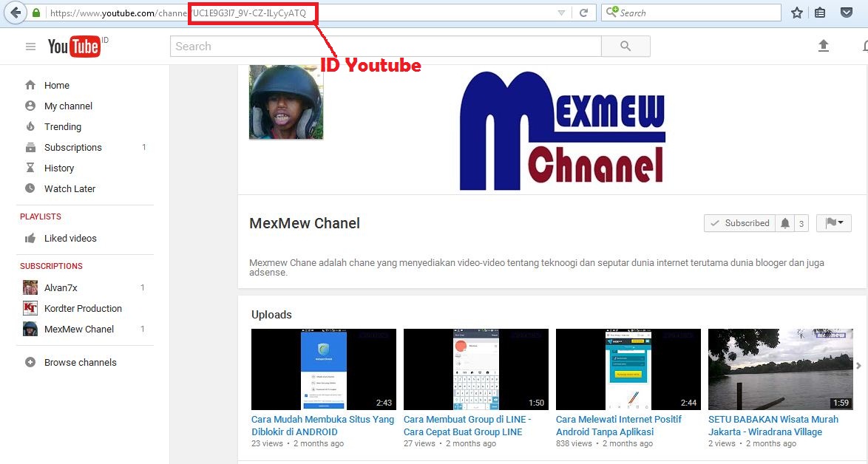Toggle the Subscribed button for MexMew Chanel
The width and height of the screenshot is (868, 464).
739,222
